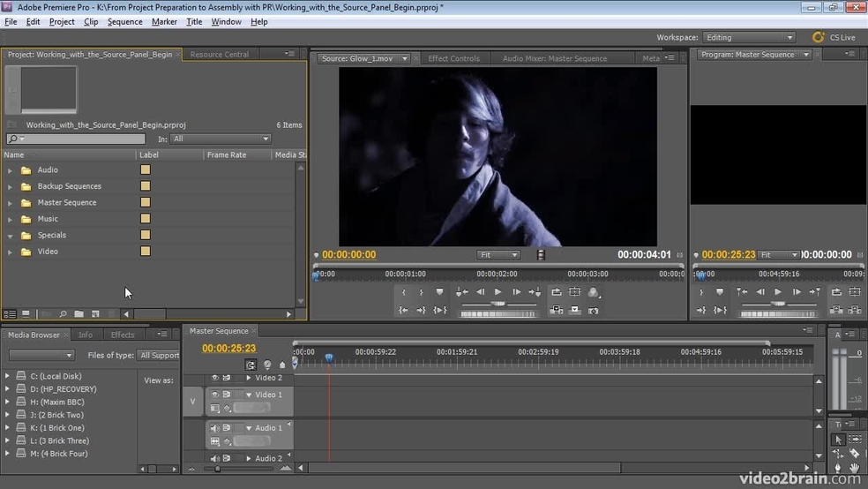Screen dimensions: 868x489
Task: Expand the Audio bin
Action: 10,170
